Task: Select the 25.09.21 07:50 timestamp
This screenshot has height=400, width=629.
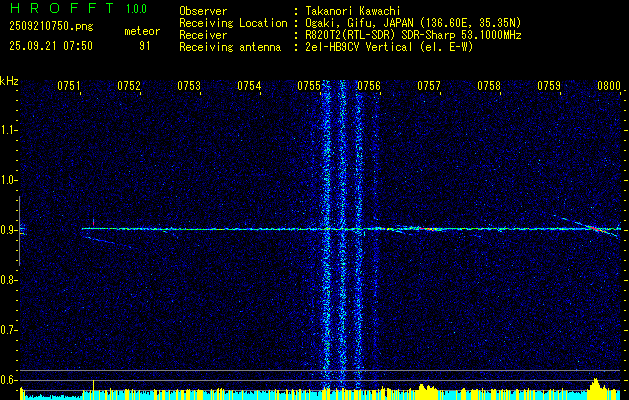Action: (50, 46)
